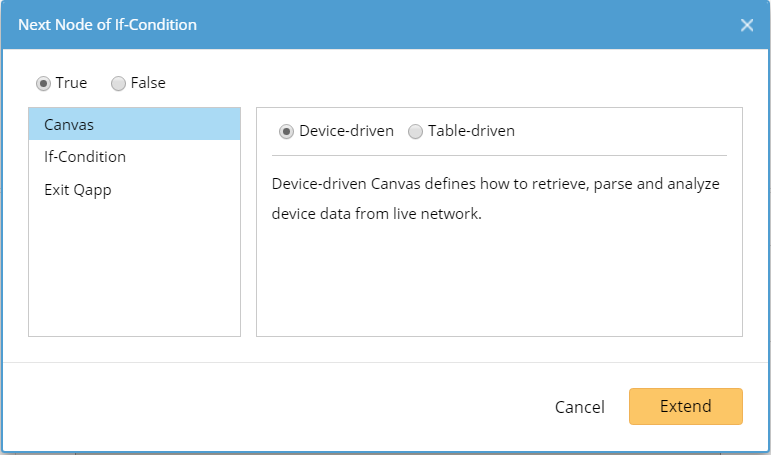Choose Canvas in the node type list
The image size is (771, 455).
134,124
